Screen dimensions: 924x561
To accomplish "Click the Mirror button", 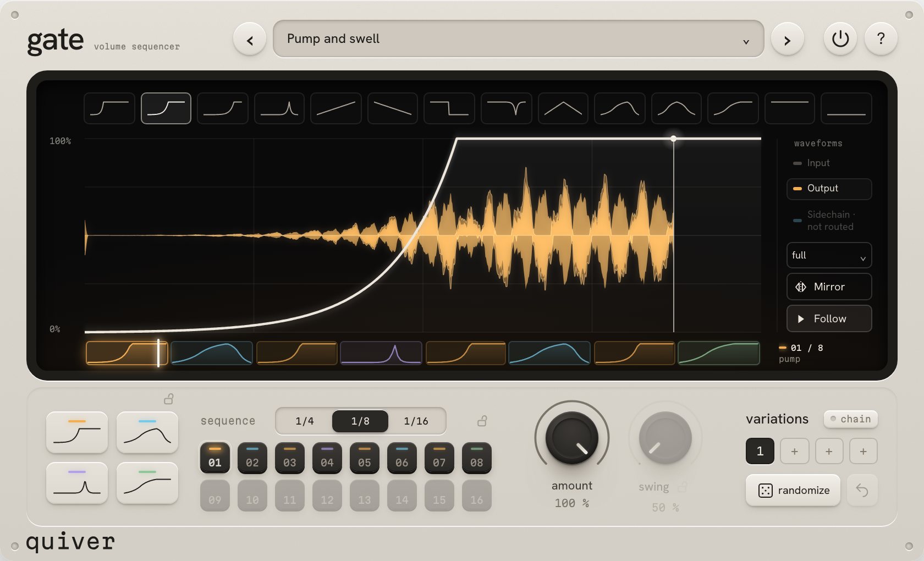I will [829, 287].
